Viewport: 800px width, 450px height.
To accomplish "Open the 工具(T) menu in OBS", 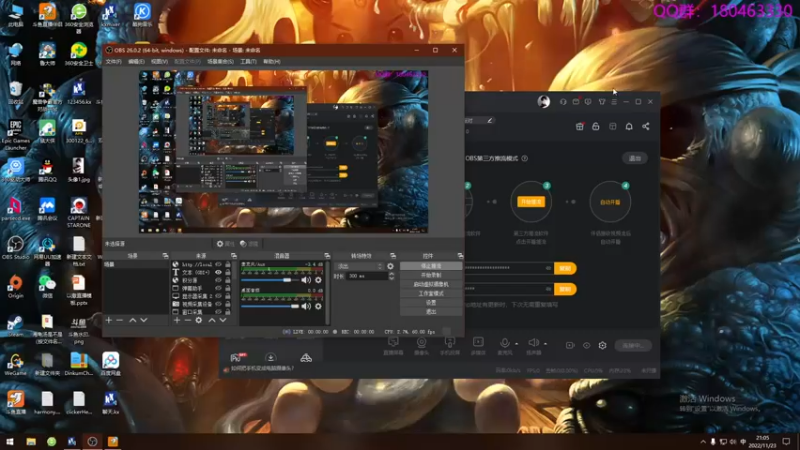I will [x=248, y=62].
